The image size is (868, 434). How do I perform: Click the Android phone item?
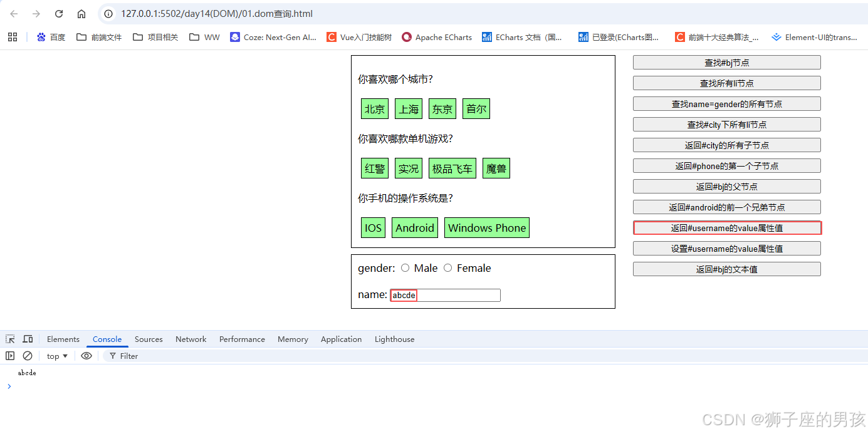(x=415, y=228)
